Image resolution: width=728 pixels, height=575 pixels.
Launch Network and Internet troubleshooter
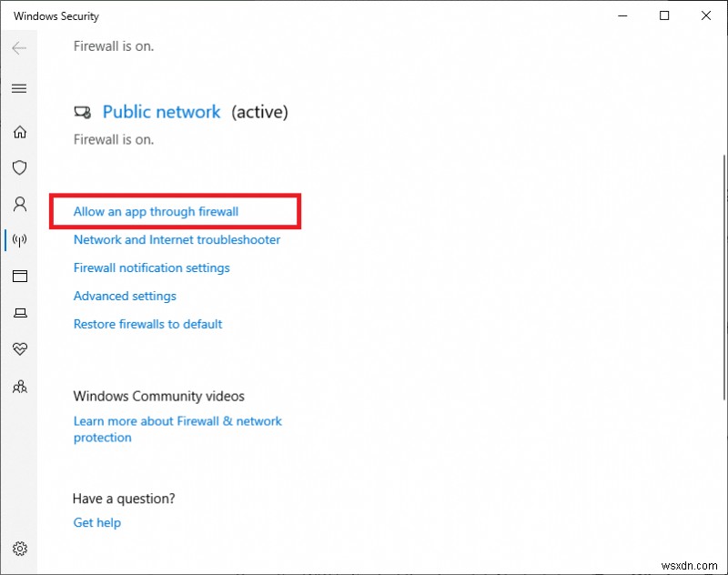[x=177, y=239]
